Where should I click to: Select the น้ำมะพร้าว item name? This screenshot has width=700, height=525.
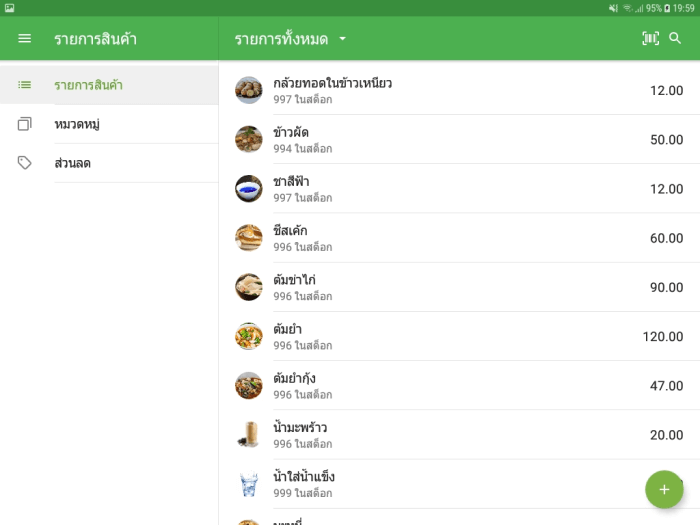coord(300,427)
